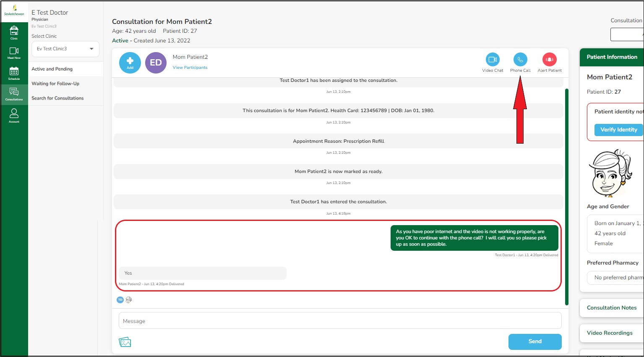Go to the Schedule sidebar icon
Image resolution: width=644 pixels, height=357 pixels.
tap(14, 73)
